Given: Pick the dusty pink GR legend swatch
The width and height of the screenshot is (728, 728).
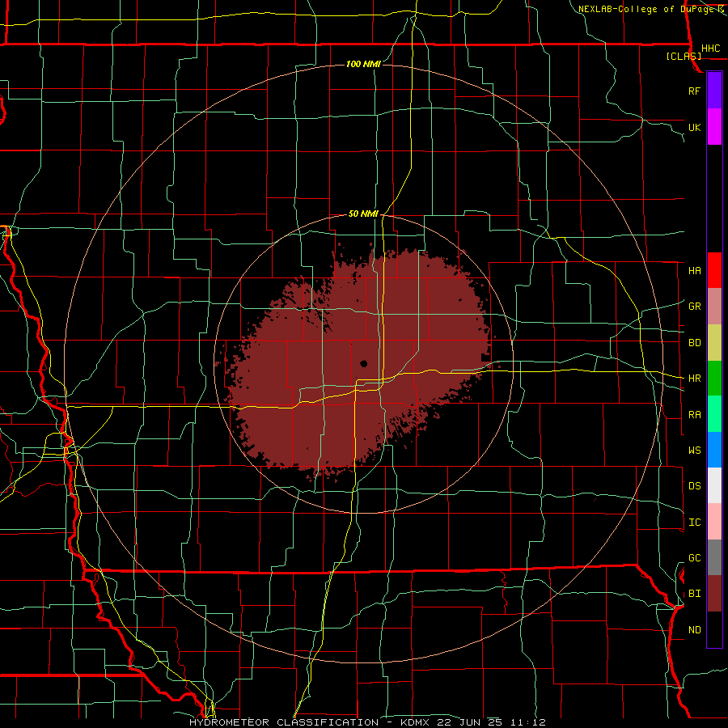Looking at the screenshot, I should pos(714,306).
